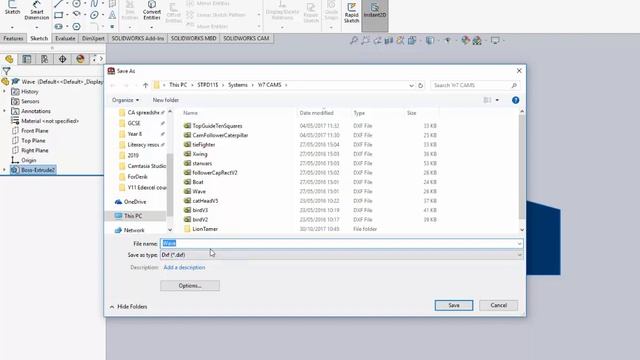The height and width of the screenshot is (360, 640).
Task: Select the Camtasia Studio folder
Action: coord(147,166)
